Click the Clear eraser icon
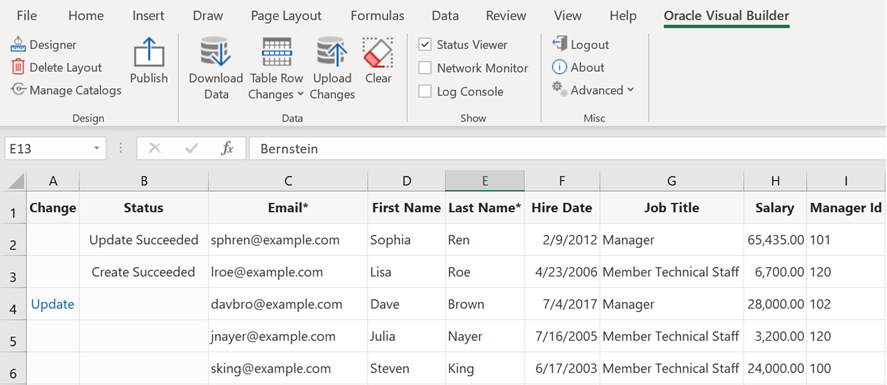Viewport: 887px width, 385px height. (378, 53)
